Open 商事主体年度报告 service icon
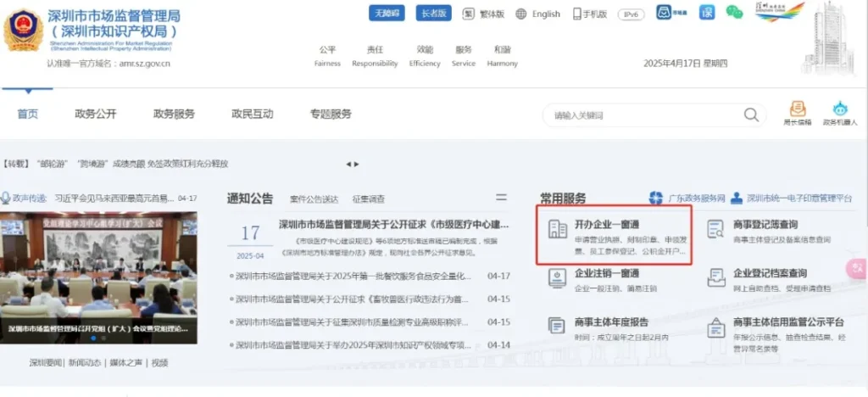This screenshot has height=397, width=868. click(x=557, y=327)
